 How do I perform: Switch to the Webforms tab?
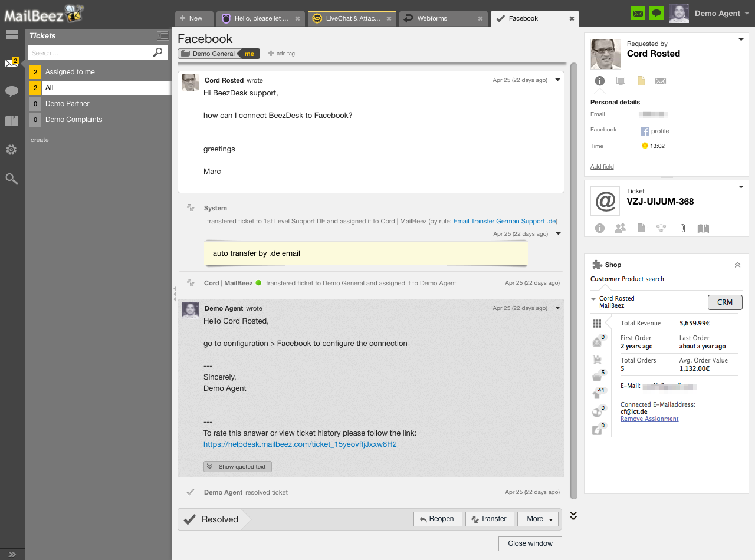(x=444, y=18)
